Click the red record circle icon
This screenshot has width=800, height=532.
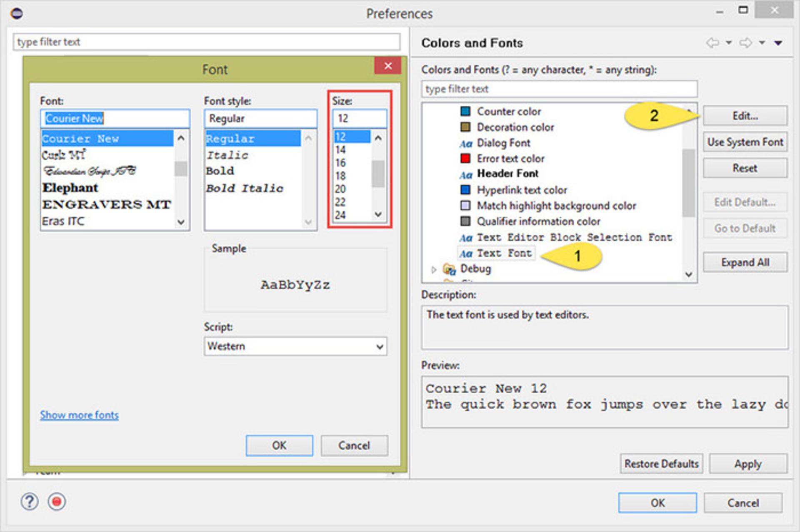[57, 502]
